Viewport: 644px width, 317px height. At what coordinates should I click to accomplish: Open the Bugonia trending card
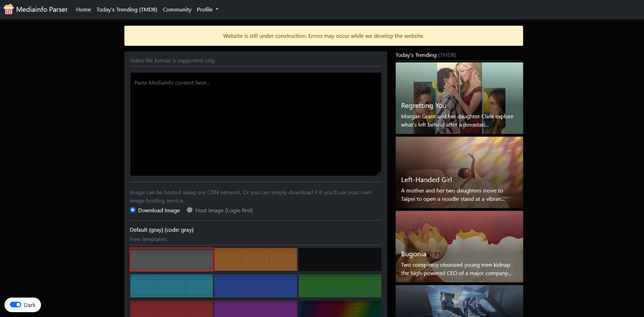coord(459,247)
